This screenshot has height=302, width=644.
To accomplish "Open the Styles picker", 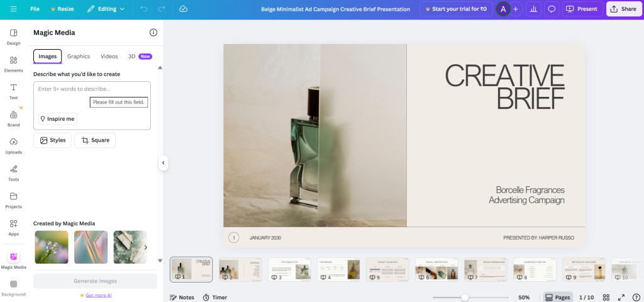I will [x=53, y=140].
